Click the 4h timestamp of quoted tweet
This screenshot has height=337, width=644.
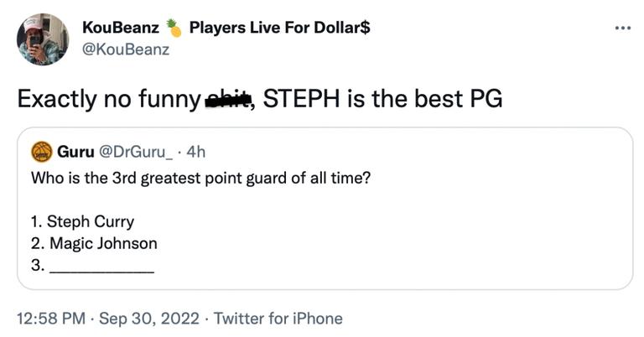point(195,152)
